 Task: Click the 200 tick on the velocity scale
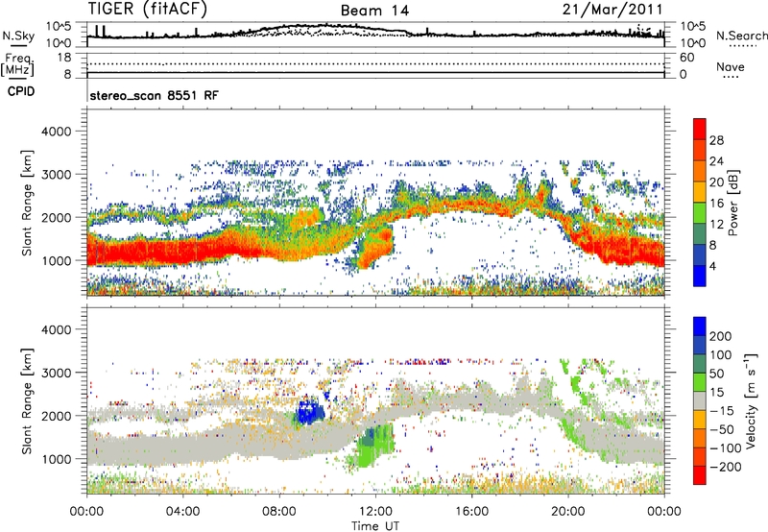point(720,336)
